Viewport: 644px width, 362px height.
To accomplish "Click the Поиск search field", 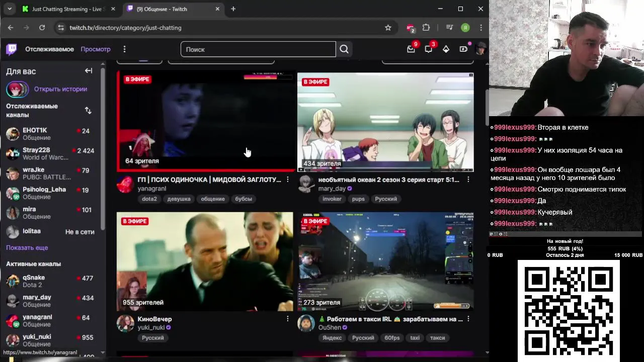I will [x=258, y=49].
